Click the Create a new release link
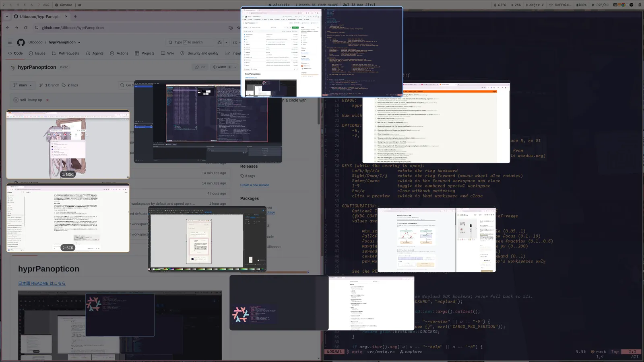This screenshot has height=362, width=644. point(254,185)
